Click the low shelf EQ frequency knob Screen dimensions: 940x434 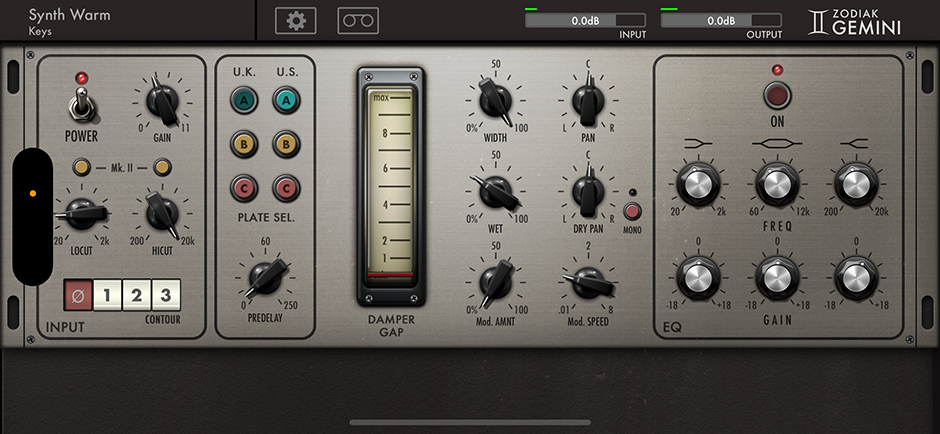696,184
